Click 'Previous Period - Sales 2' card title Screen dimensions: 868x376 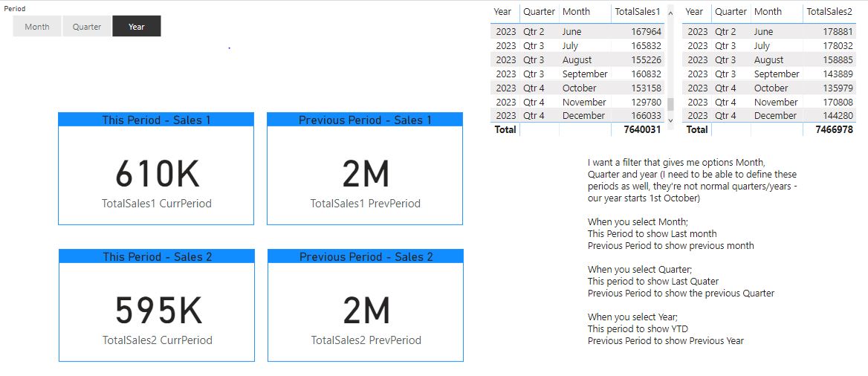[366, 256]
